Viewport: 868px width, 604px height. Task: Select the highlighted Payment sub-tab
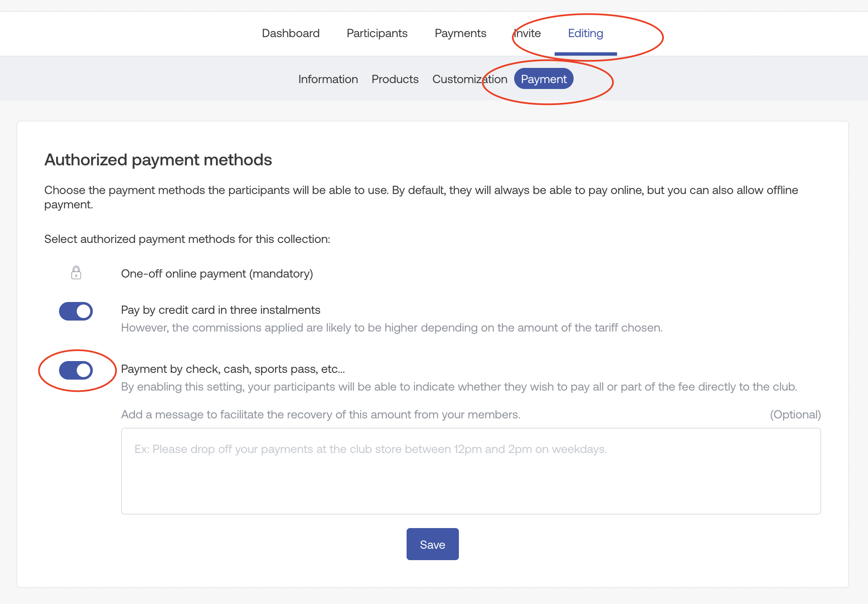[543, 79]
